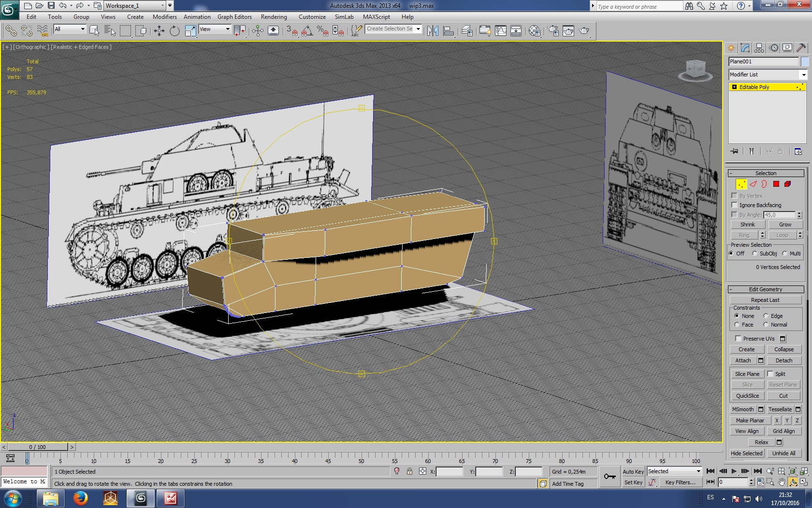Viewport: 812px width, 508px height.
Task: Click the Select and Link chain icon
Action: [x=11, y=31]
